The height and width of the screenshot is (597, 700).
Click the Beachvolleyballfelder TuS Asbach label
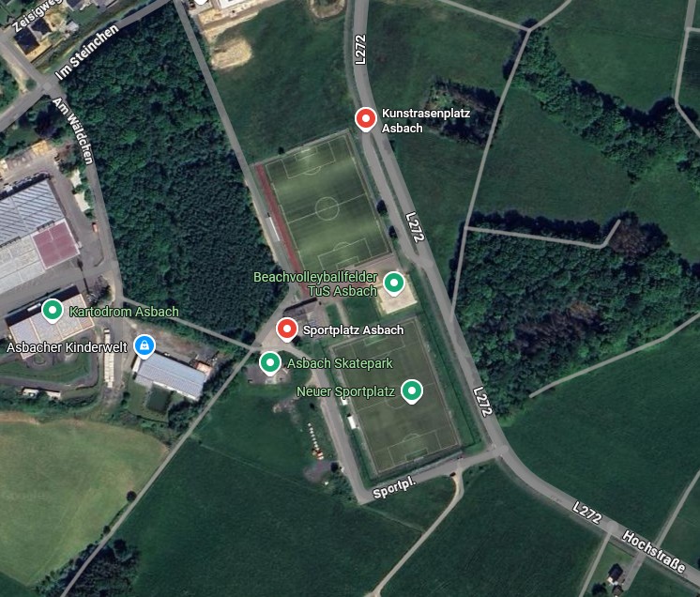315,284
